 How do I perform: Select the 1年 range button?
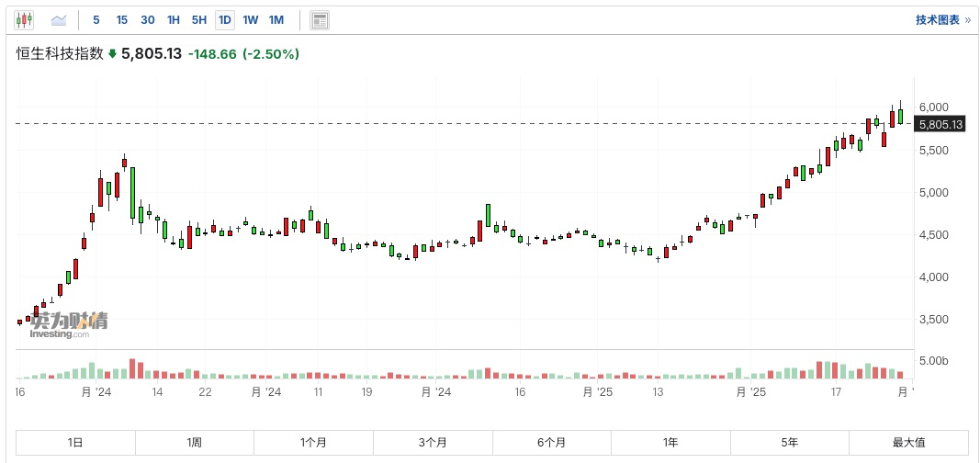[670, 442]
